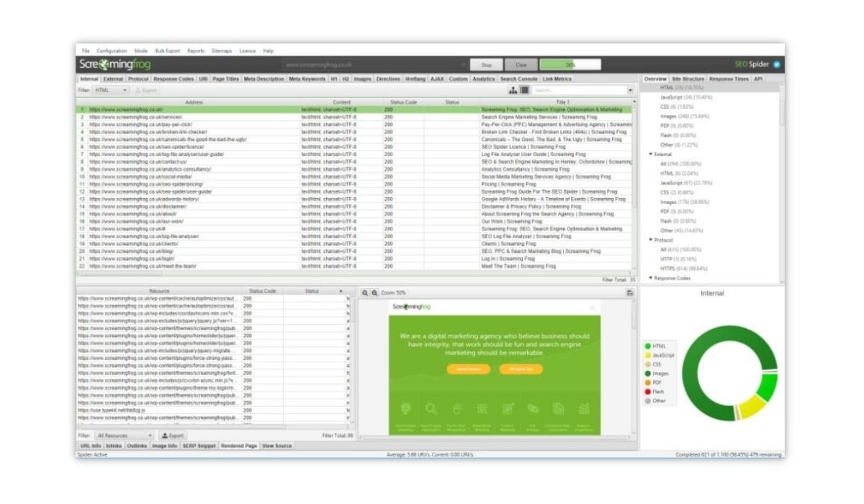The image size is (864, 504).
Task: Open the Twitter icon beside SEO Spider
Action: click(x=777, y=64)
